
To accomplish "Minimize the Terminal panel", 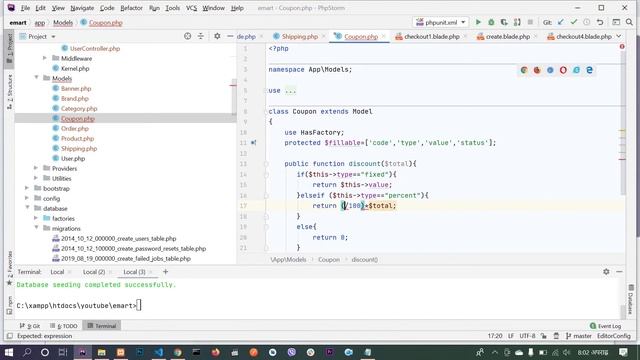I will coord(619,271).
